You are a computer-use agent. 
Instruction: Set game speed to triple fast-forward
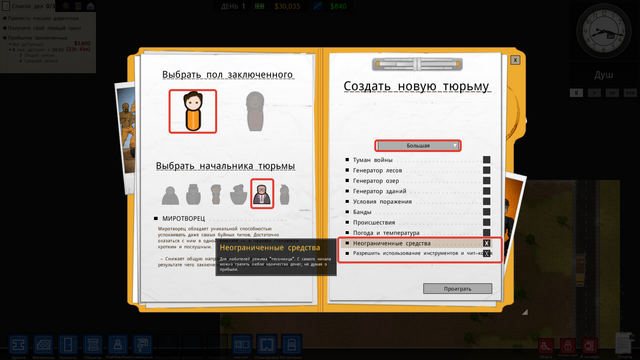630,93
